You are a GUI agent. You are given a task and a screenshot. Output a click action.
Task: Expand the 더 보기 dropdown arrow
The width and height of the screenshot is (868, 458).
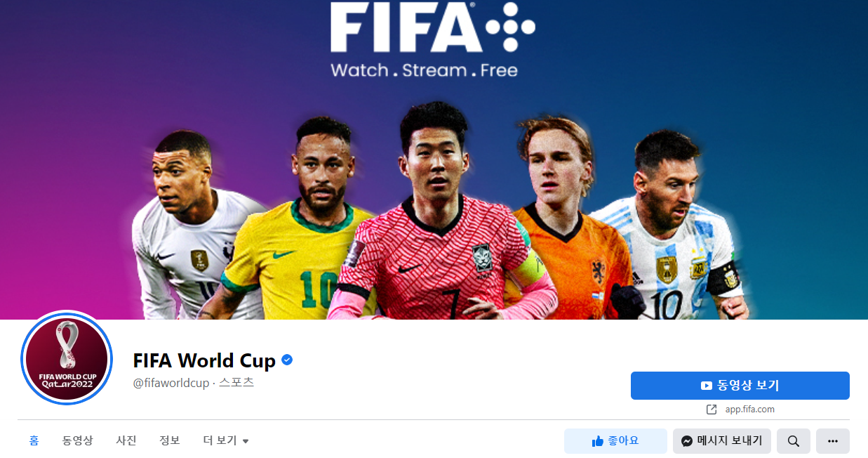point(246,441)
